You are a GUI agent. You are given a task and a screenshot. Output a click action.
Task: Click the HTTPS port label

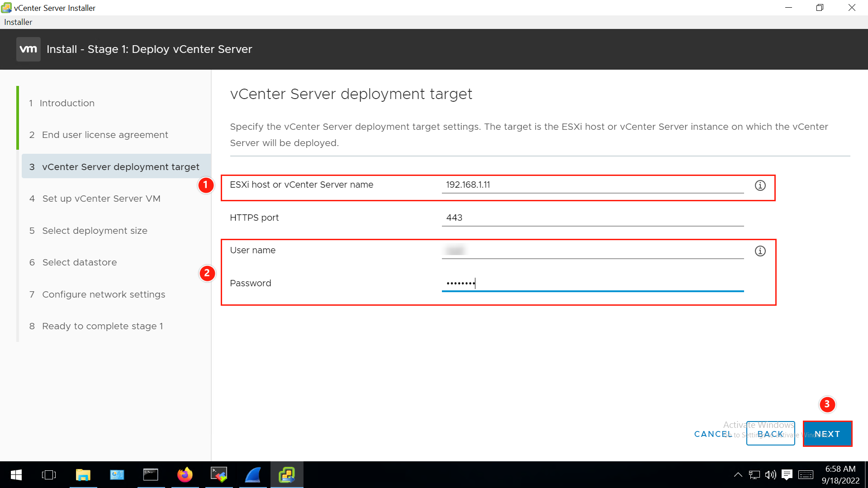pyautogui.click(x=254, y=218)
